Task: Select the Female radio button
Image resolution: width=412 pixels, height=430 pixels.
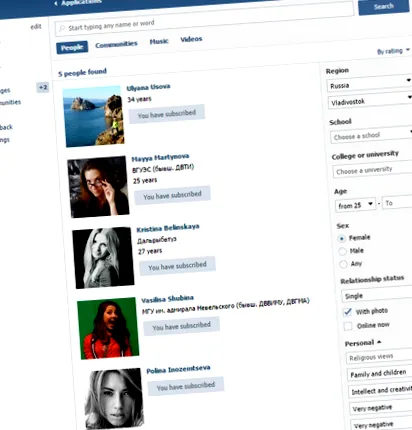Action: [341, 239]
